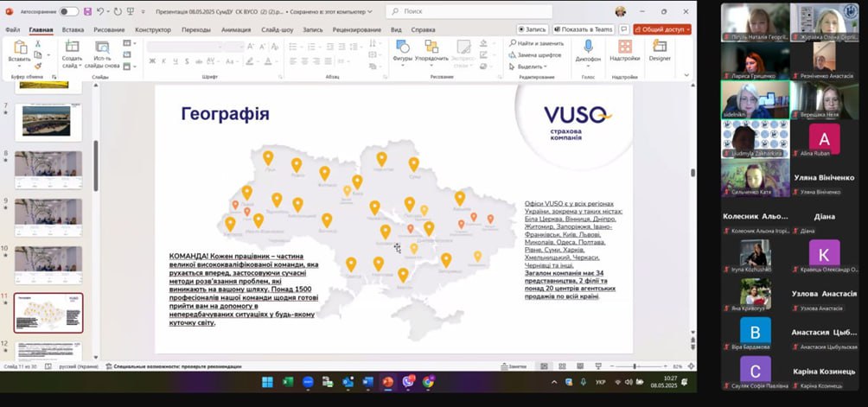This screenshot has height=407, width=868.
Task: Click the Windows Start button
Action: pyautogui.click(x=267, y=382)
